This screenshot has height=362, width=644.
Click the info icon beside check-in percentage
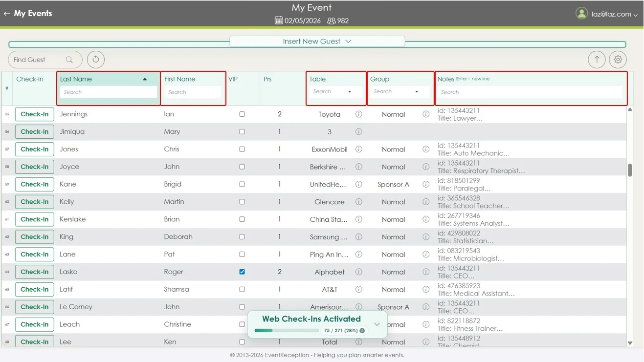(362, 331)
